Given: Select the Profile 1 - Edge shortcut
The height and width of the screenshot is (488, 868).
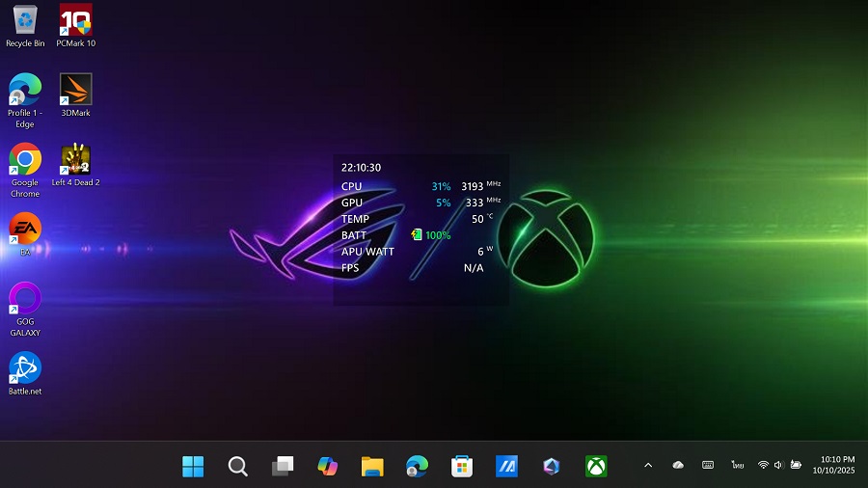Looking at the screenshot, I should pyautogui.click(x=25, y=91).
